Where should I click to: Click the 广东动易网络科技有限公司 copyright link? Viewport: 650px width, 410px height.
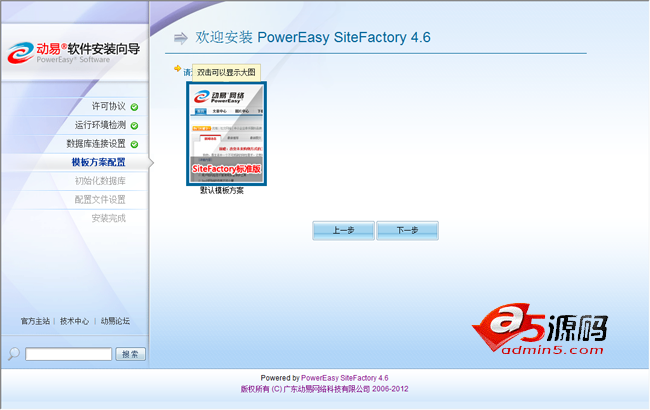[x=327, y=389]
